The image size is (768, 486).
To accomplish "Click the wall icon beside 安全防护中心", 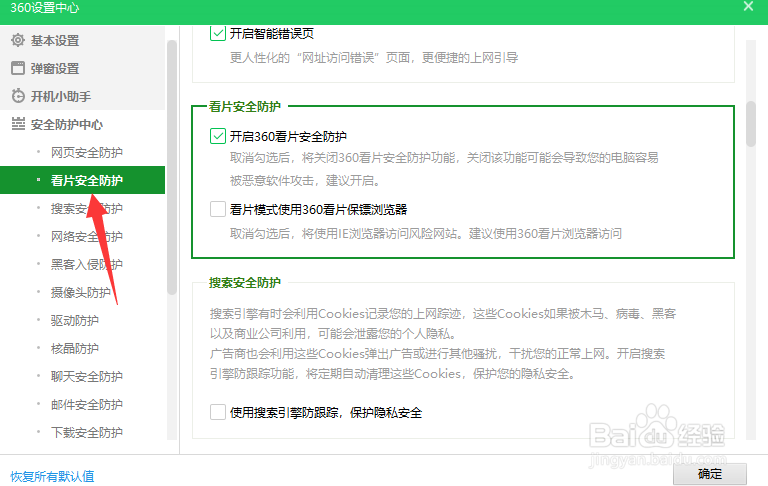I will [x=18, y=124].
